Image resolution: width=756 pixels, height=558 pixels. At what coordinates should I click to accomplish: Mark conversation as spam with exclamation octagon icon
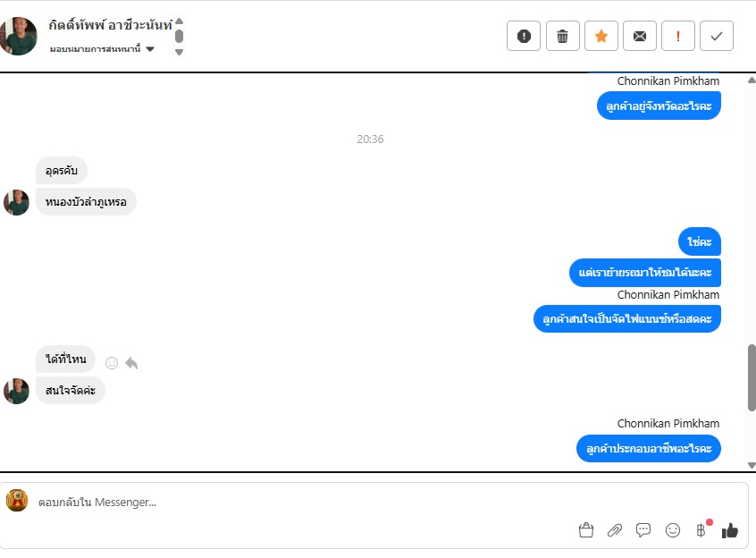tap(524, 36)
